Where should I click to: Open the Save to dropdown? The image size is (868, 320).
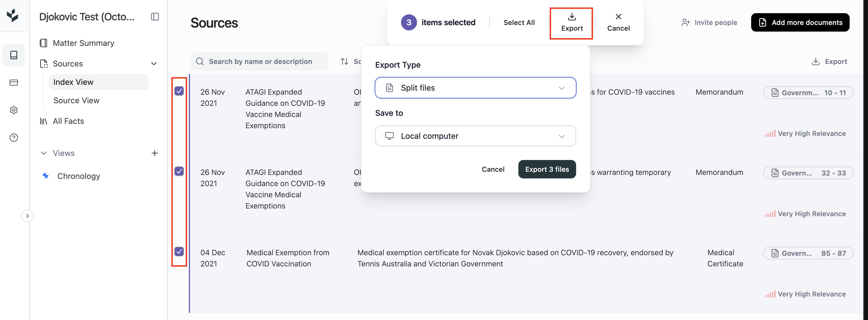click(475, 136)
